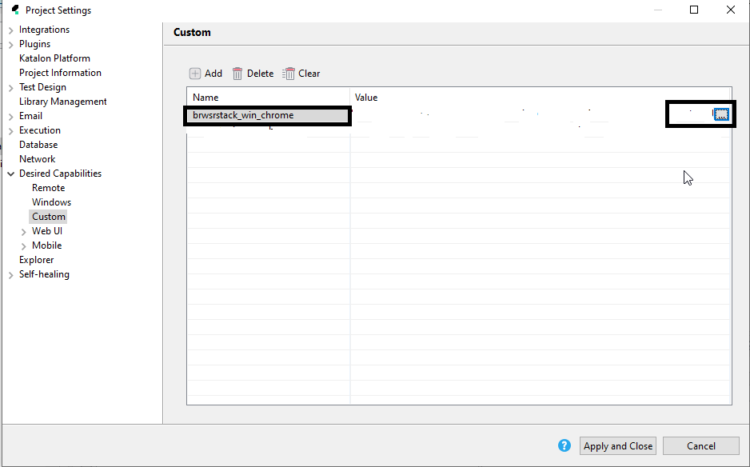Open Library Management settings
750x467 pixels.
[63, 101]
